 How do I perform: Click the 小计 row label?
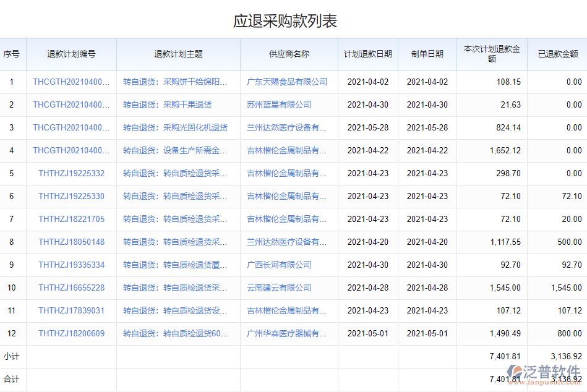[12, 356]
